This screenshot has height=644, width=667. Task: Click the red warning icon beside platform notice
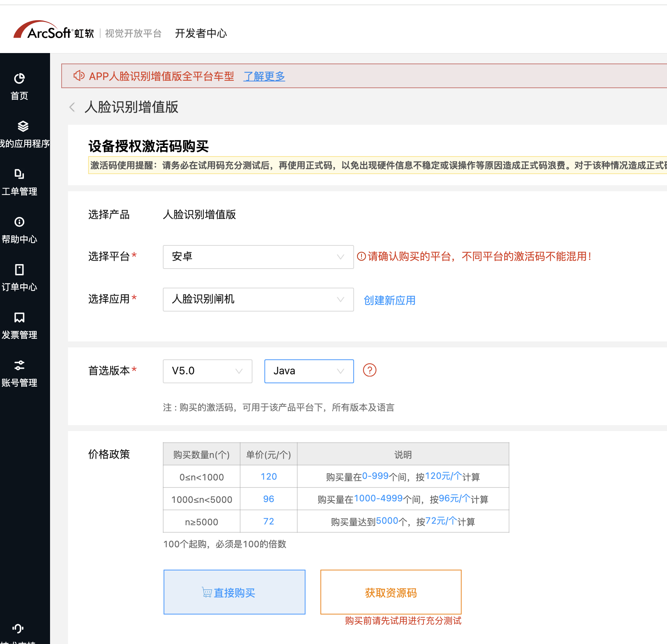click(x=361, y=256)
